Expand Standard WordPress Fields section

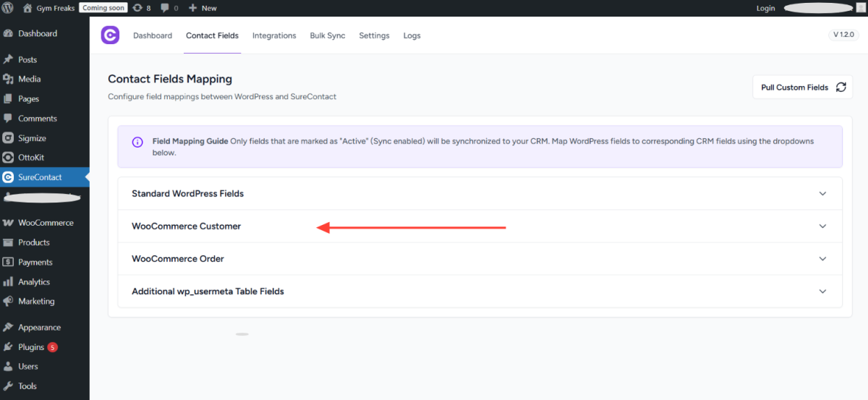click(x=822, y=194)
